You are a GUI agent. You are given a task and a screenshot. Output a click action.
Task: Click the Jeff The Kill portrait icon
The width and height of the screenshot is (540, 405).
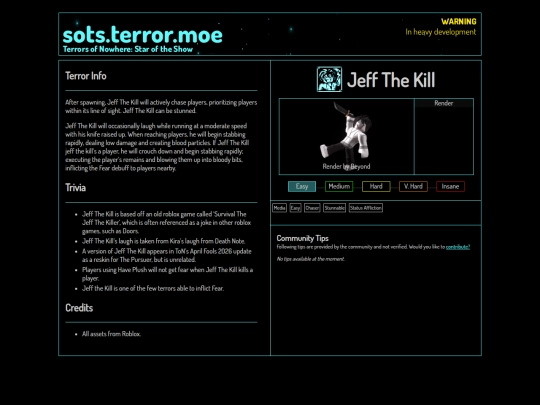[329, 79]
